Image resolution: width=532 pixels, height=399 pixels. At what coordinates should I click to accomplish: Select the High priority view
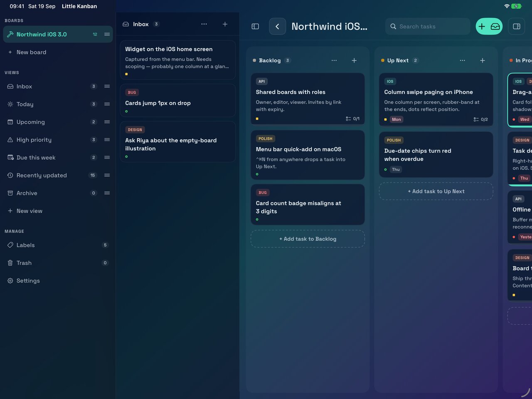point(58,140)
